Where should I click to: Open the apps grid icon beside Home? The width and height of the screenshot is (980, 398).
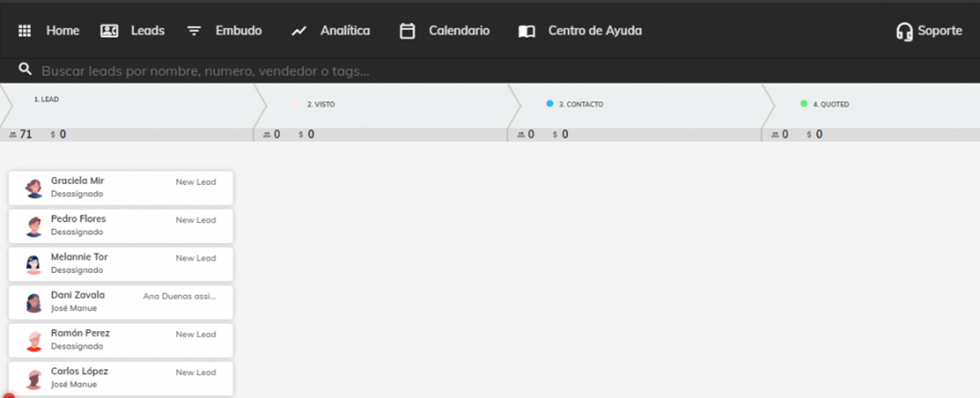coord(25,31)
